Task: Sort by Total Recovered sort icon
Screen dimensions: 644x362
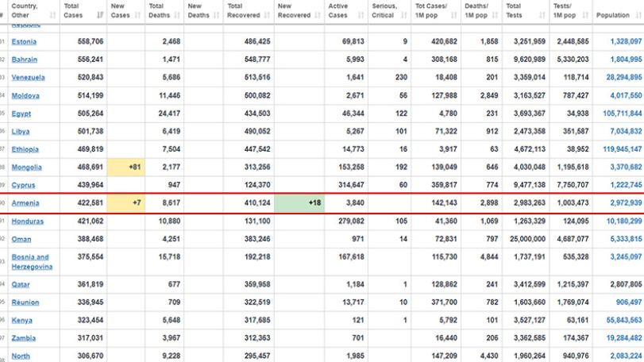Action: pyautogui.click(x=267, y=16)
